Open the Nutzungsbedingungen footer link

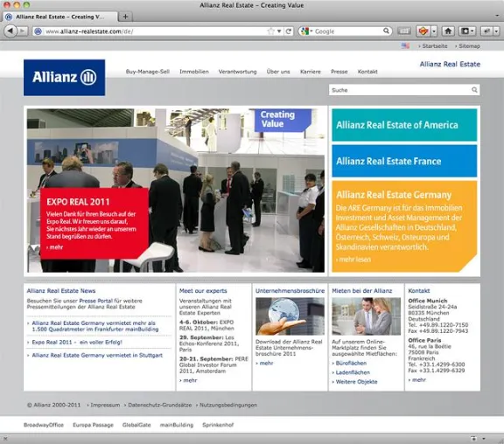point(227,406)
